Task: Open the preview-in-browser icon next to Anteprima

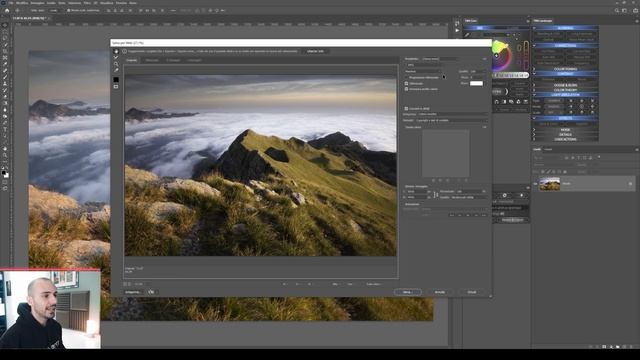Action: pos(151,292)
